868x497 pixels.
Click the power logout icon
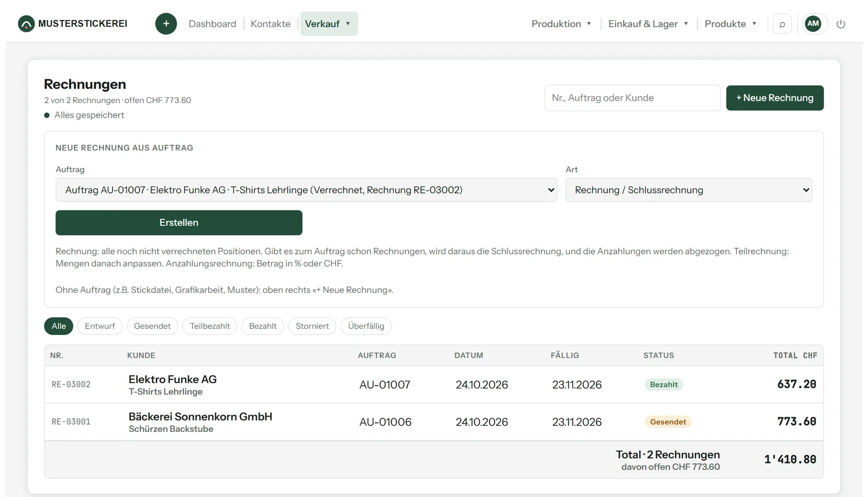pyautogui.click(x=841, y=24)
